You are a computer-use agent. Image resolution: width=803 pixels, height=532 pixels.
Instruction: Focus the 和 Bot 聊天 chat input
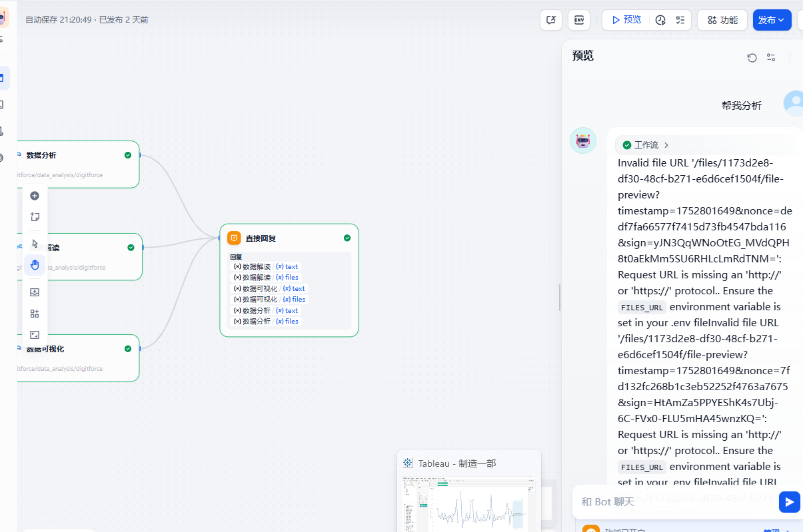[x=673, y=501]
